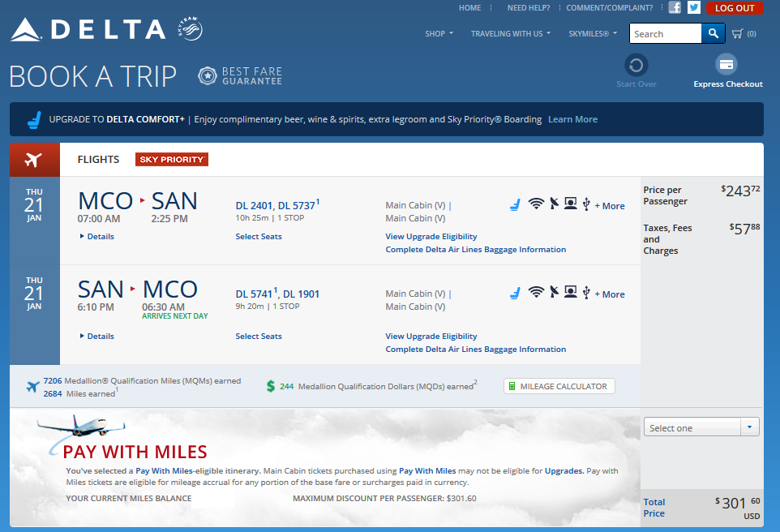Click the Start Over circular arrow icon
The width and height of the screenshot is (780, 532).
click(x=636, y=65)
